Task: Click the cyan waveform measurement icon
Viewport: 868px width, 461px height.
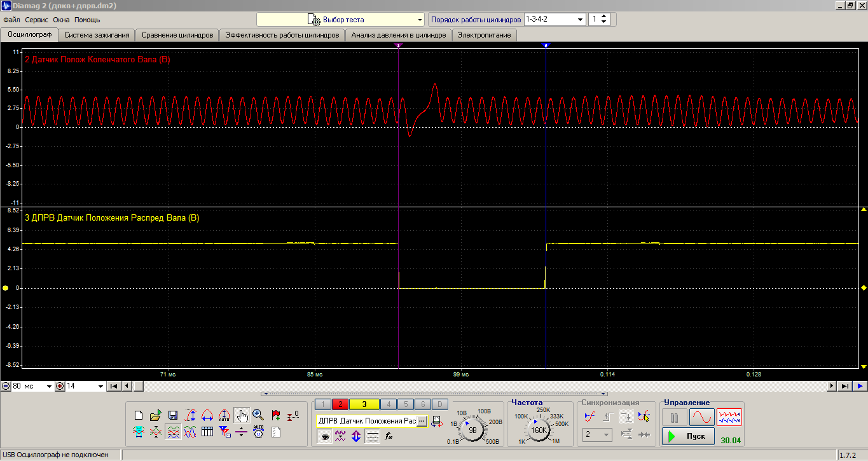Action: pos(139,432)
